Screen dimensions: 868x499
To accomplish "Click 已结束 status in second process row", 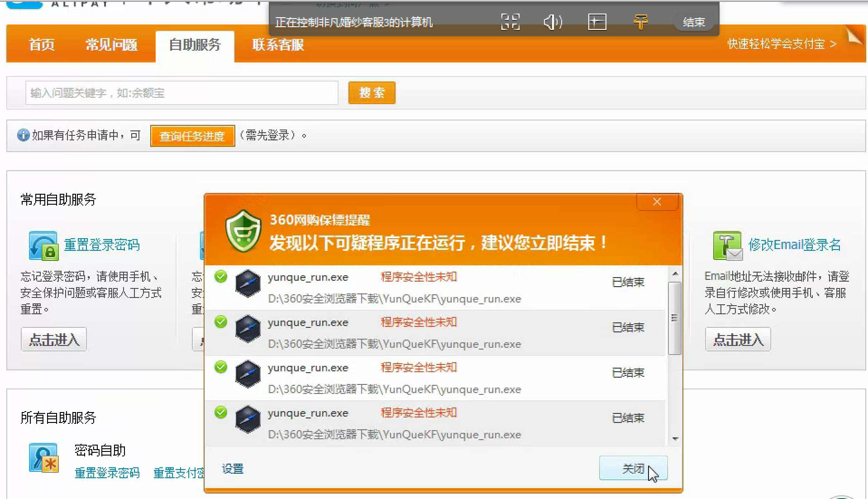I will (x=628, y=327).
